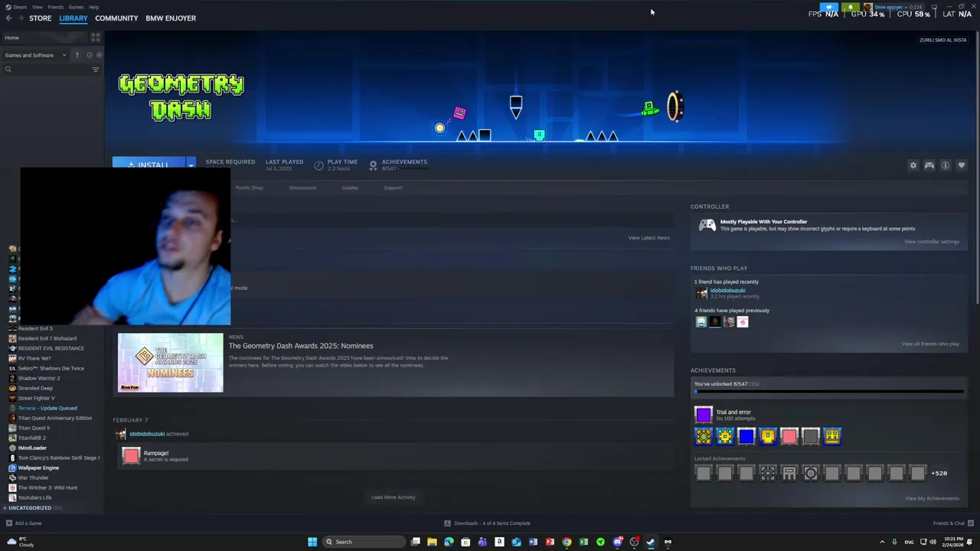Focus the library search field
Screen dimensions: 980x551
point(46,70)
